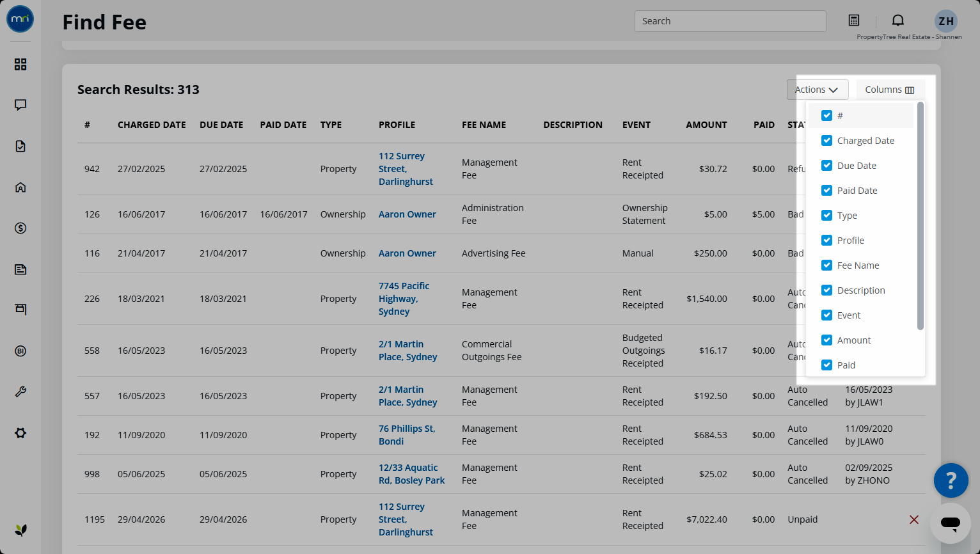Image resolution: width=980 pixels, height=554 pixels.
Task: Open the wrench tools sidebar icon
Action: click(x=20, y=392)
